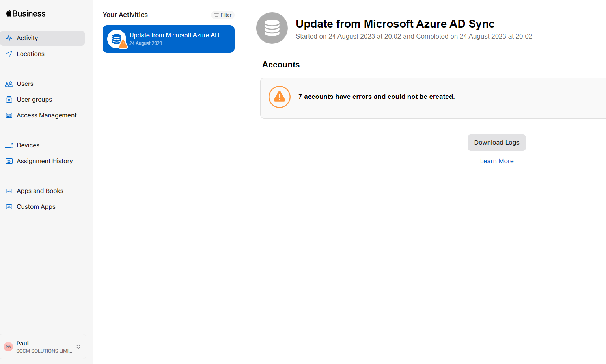This screenshot has height=364, width=606.
Task: Click the orange warning triangle icon
Action: (280, 97)
